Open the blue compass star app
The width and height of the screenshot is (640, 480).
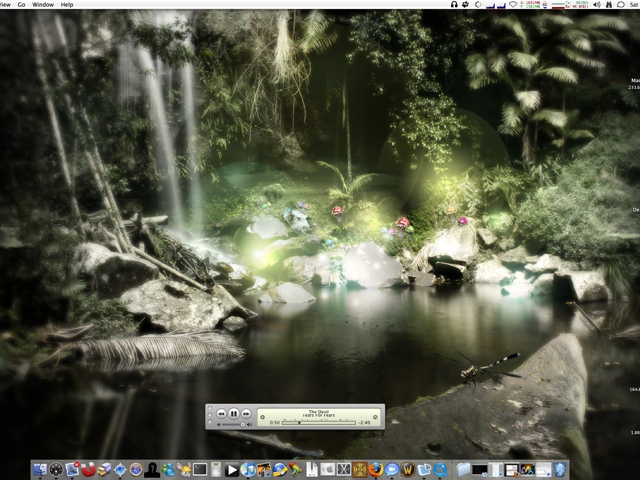click(x=120, y=470)
